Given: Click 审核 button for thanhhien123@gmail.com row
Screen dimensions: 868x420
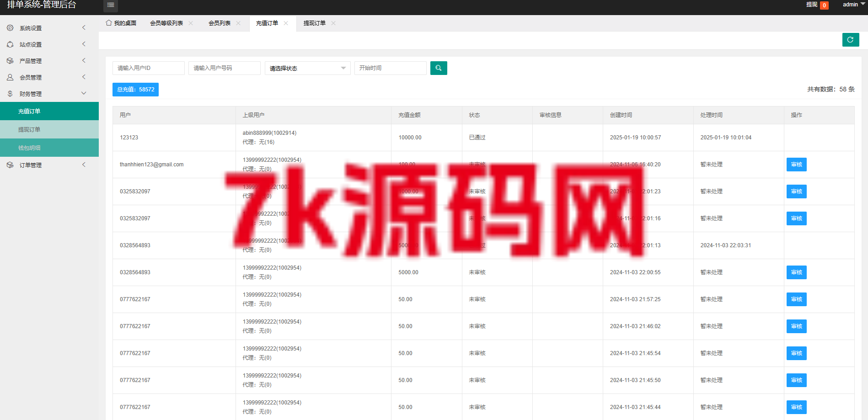Looking at the screenshot, I should pos(797,165).
